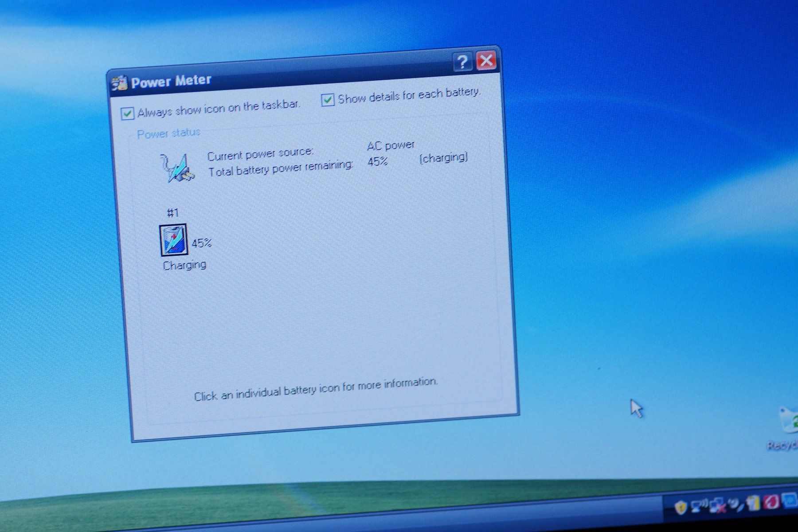Image resolution: width=798 pixels, height=532 pixels.
Task: Click the '#1' battery number label
Action: coord(173,213)
